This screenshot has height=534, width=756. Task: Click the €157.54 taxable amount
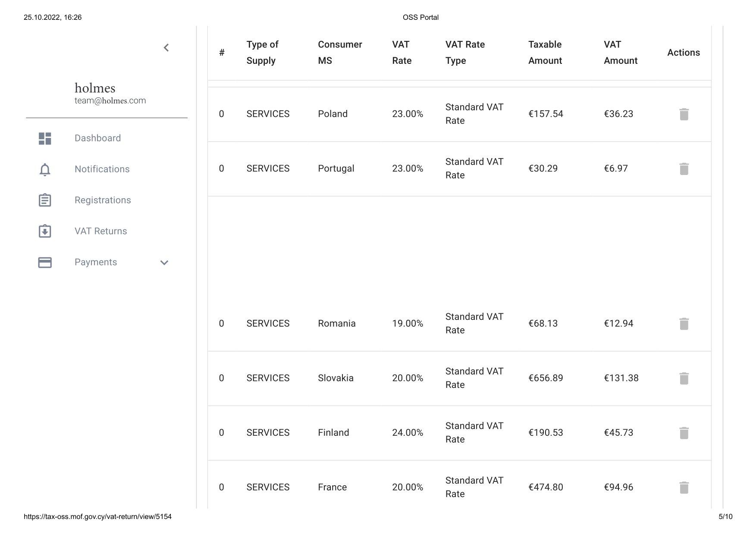(546, 114)
